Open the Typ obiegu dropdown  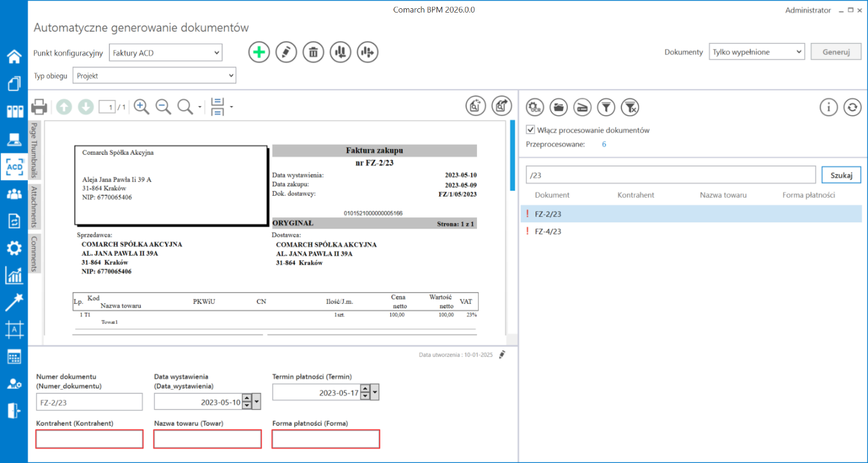[230, 76]
